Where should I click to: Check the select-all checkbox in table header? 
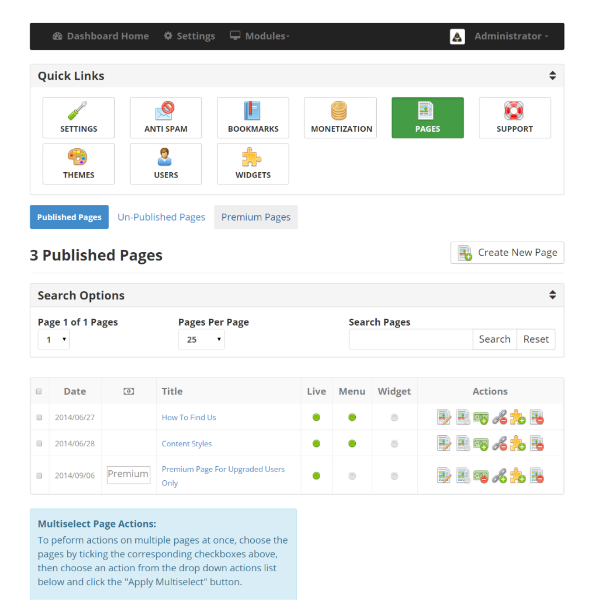[39, 391]
